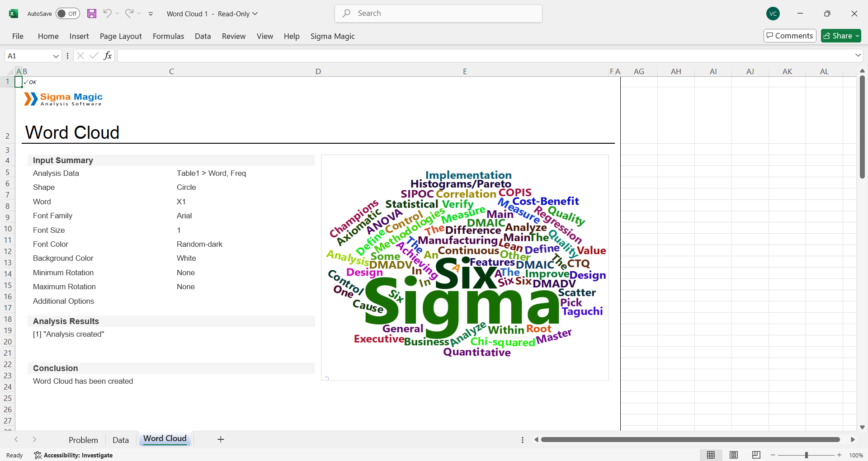Open the Data ribbon tab
This screenshot has height=461, width=868.
point(203,36)
